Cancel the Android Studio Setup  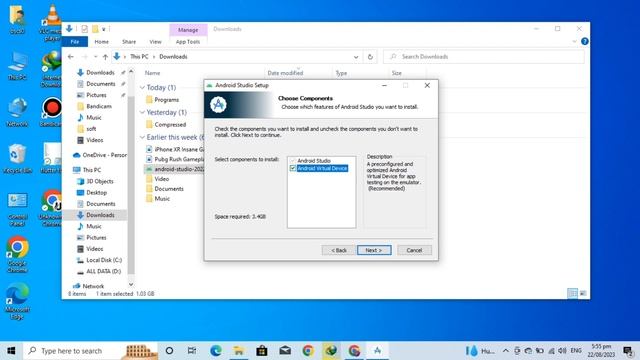414,250
